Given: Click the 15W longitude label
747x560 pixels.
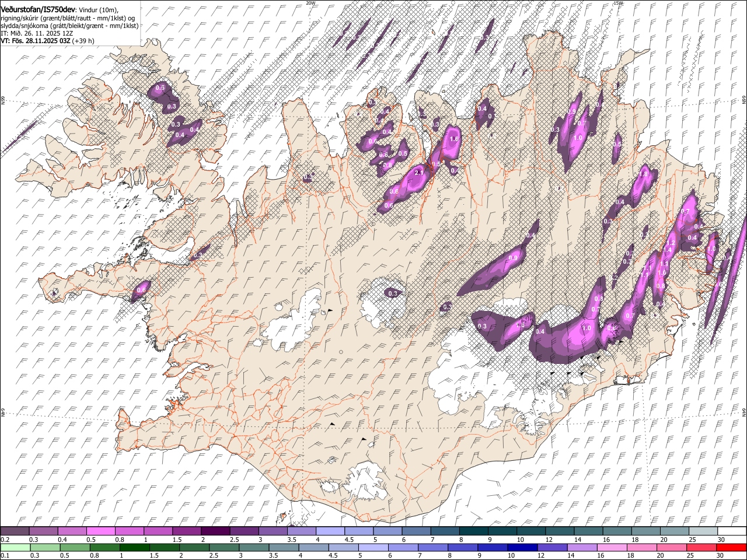Looking at the screenshot, I should [618, 3].
